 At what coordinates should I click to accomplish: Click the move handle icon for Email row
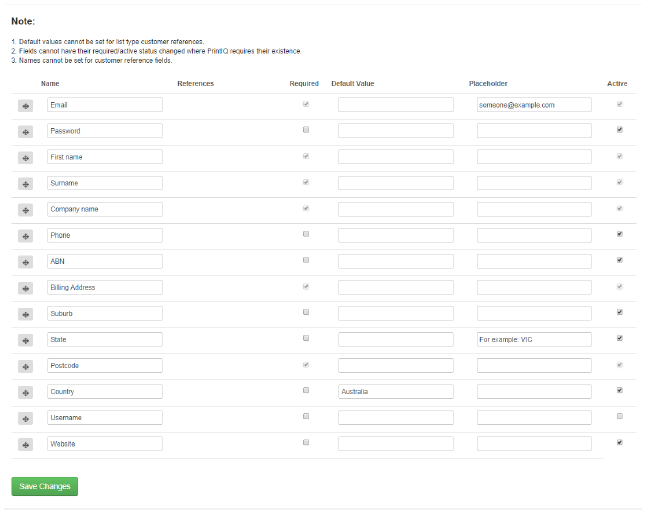click(x=25, y=106)
